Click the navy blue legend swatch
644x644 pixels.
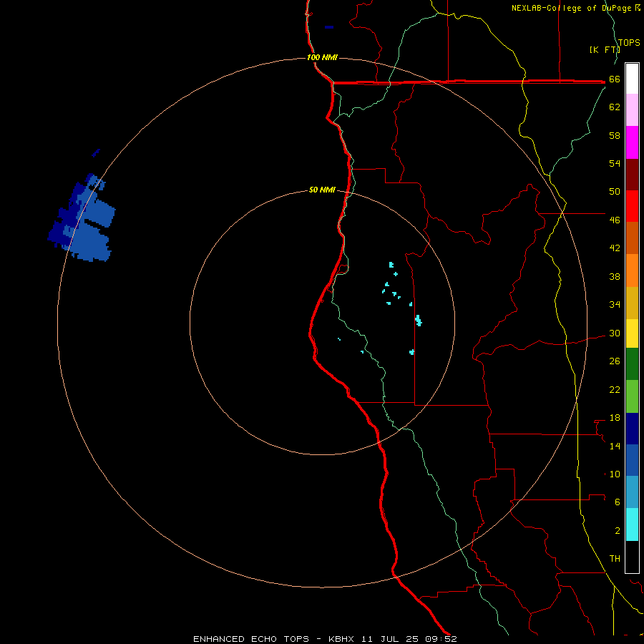click(632, 429)
